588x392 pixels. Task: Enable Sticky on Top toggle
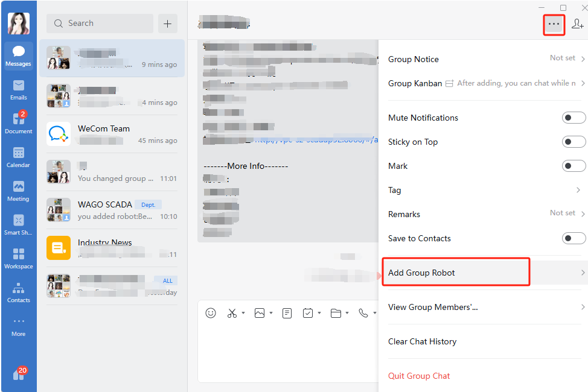(x=574, y=142)
